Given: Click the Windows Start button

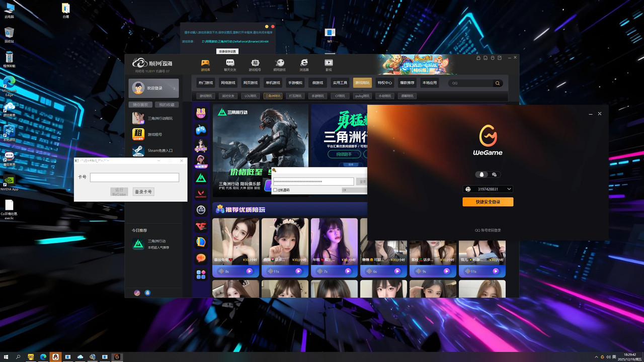Looking at the screenshot, I should point(6,357).
